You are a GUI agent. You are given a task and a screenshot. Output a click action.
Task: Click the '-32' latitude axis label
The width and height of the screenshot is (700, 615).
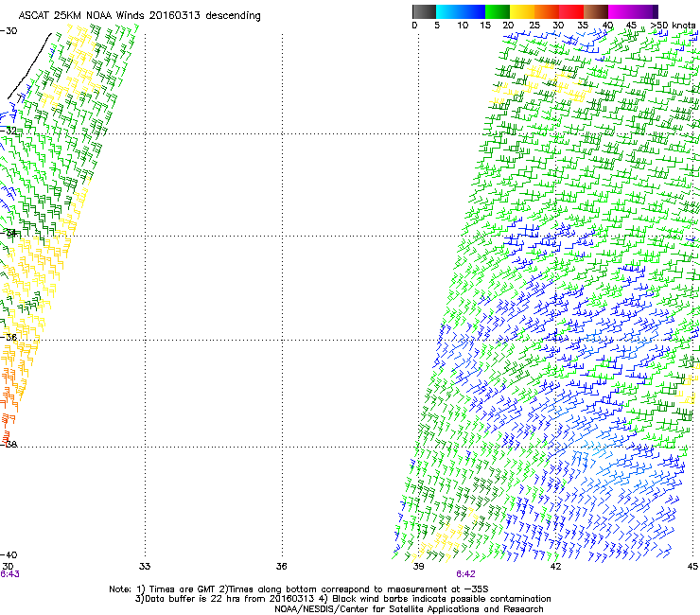[x=9, y=131]
